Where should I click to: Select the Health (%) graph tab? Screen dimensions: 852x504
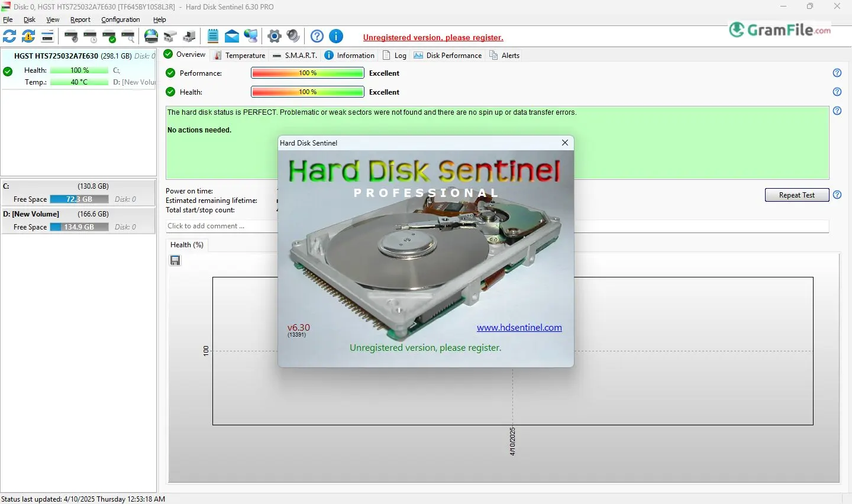pos(187,245)
